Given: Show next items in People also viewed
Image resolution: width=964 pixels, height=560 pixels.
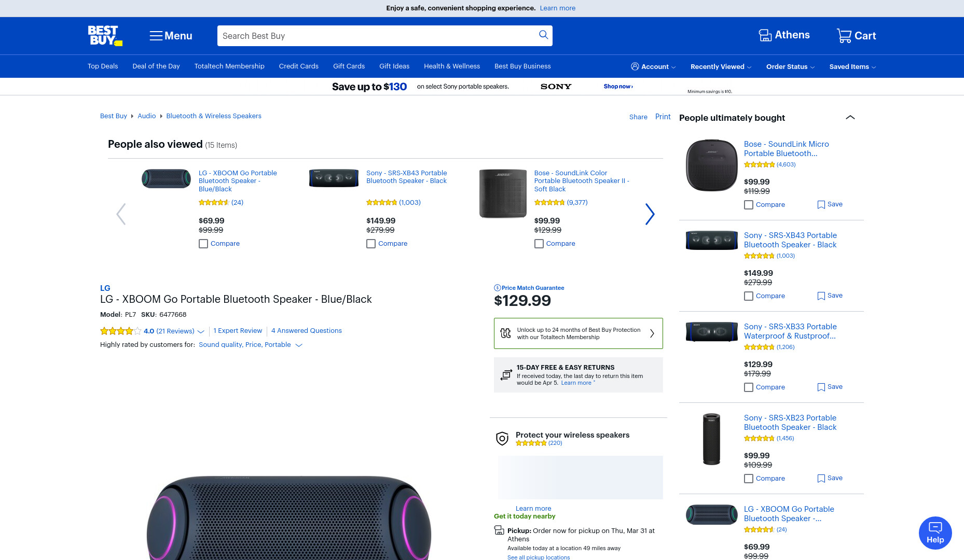Looking at the screenshot, I should click(x=650, y=214).
